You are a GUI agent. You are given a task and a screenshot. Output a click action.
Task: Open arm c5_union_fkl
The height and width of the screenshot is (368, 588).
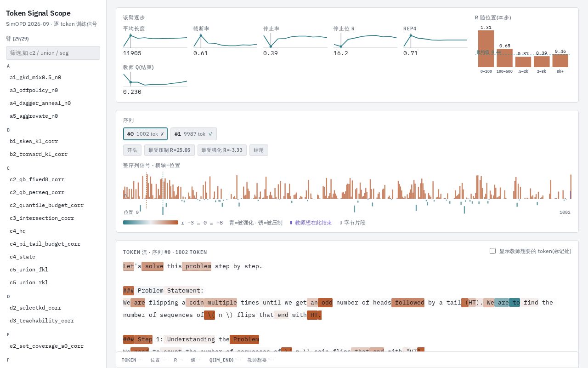(53, 270)
